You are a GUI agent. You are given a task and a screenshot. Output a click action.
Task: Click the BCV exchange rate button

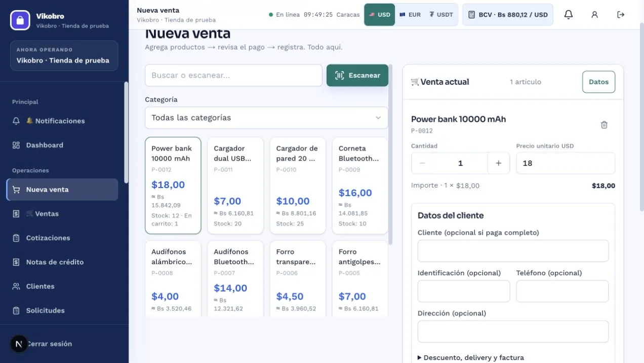coord(508,15)
